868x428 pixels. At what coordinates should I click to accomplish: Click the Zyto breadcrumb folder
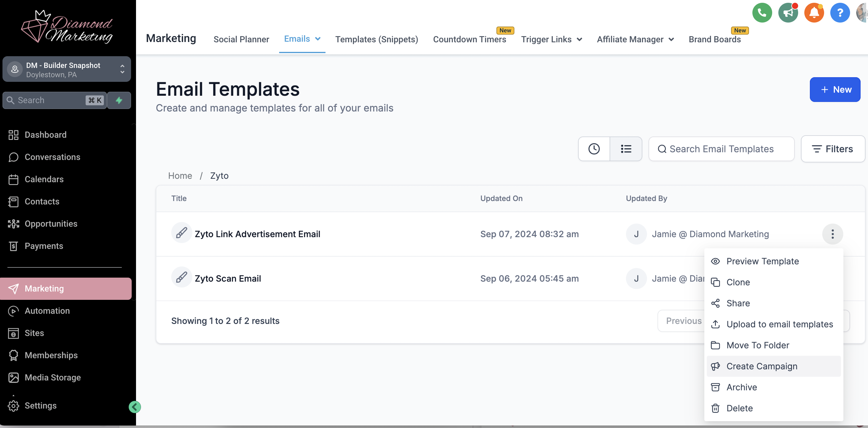point(219,175)
